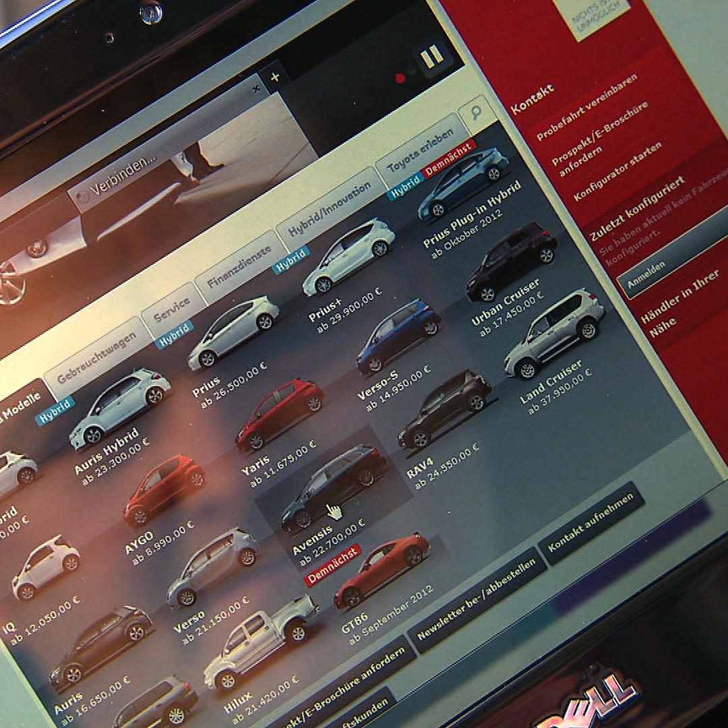Click the RAV4 model name

pyautogui.click(x=420, y=468)
